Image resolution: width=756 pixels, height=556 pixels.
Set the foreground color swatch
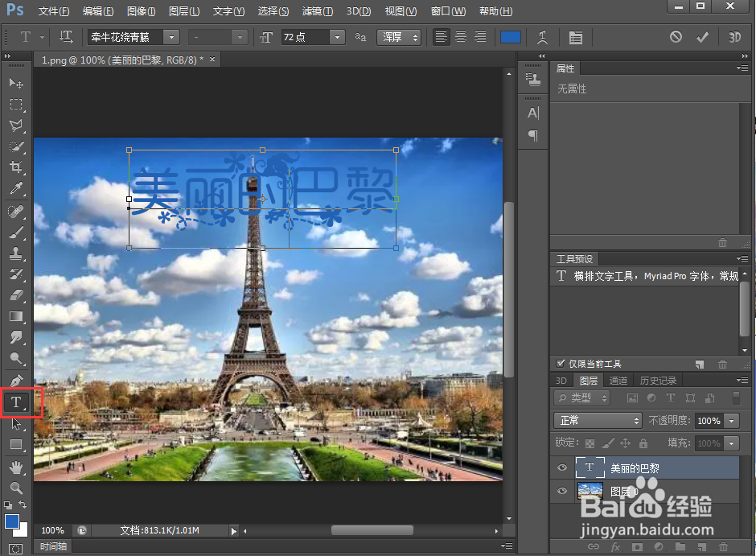click(11, 521)
